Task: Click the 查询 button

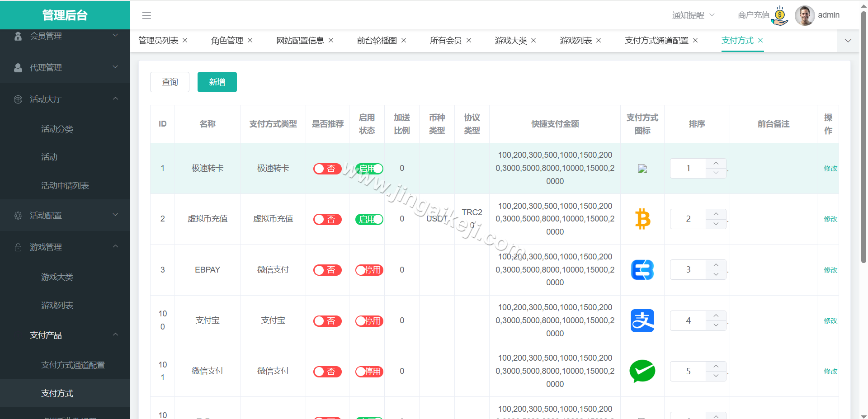Action: [x=170, y=82]
